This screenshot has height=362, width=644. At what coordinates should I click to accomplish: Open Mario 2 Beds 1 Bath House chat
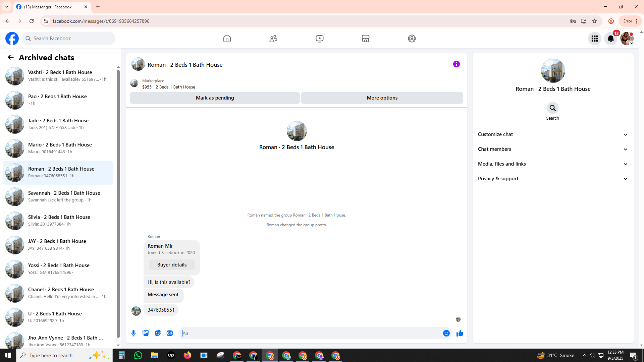58,148
